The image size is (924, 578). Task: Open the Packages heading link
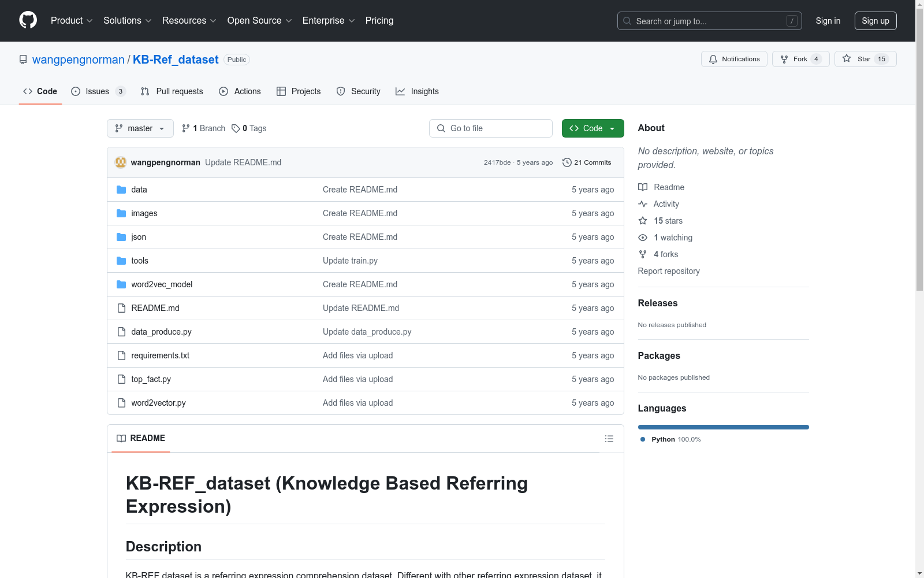[x=659, y=355]
